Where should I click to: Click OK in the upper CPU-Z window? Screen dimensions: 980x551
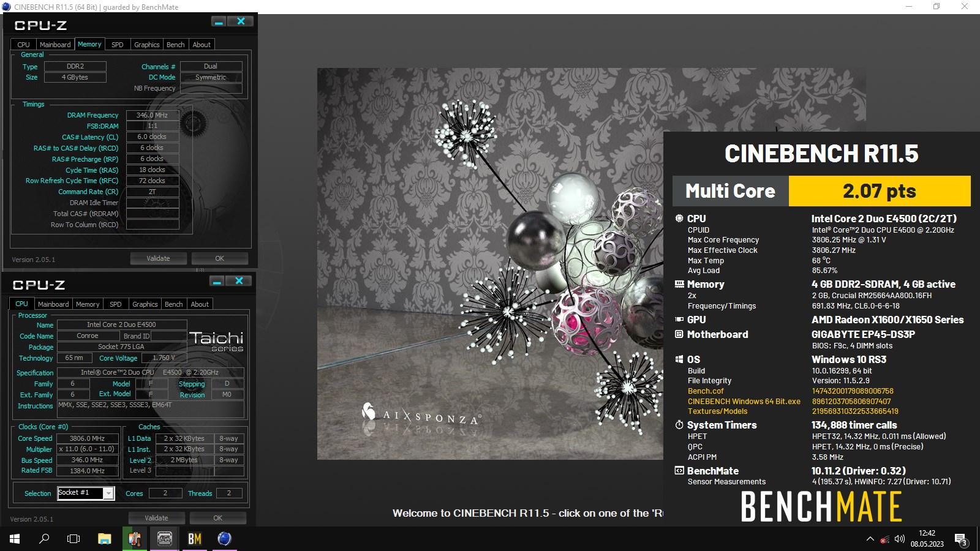pos(219,258)
